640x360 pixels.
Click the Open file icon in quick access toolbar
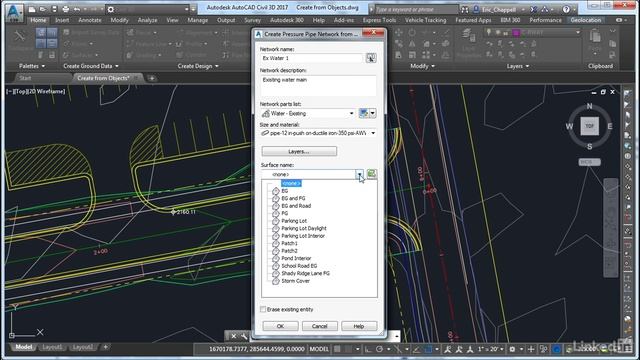(43, 9)
